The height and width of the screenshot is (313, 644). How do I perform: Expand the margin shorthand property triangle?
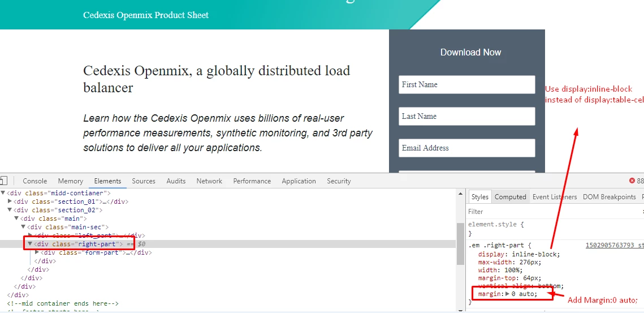[507, 294]
